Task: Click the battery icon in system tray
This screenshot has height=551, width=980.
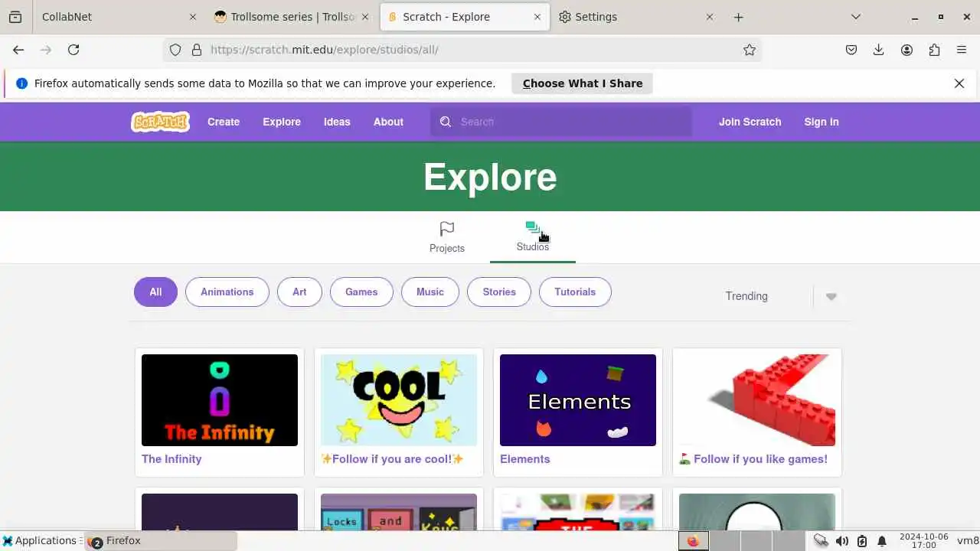Action: point(862,541)
